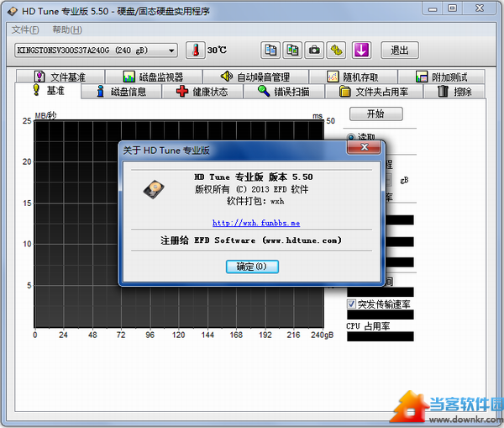Open the http://wxh.funbbs.me link
This screenshot has width=504, height=428.
point(256,223)
